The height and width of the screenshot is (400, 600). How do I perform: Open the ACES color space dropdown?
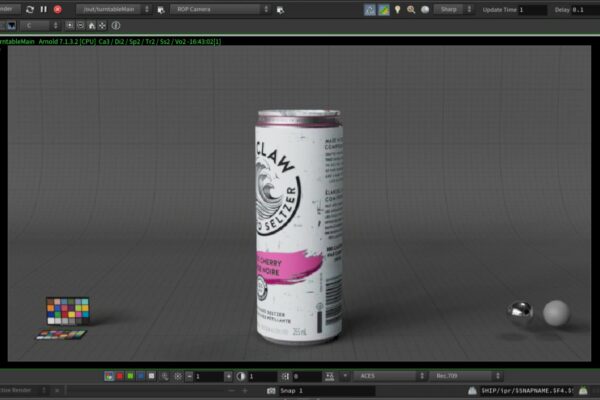(x=390, y=376)
